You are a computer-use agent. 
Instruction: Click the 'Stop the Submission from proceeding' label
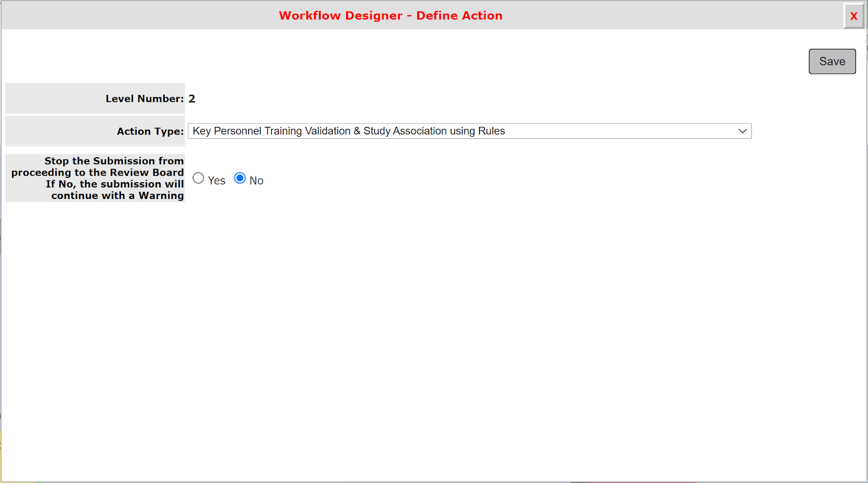tap(98, 178)
